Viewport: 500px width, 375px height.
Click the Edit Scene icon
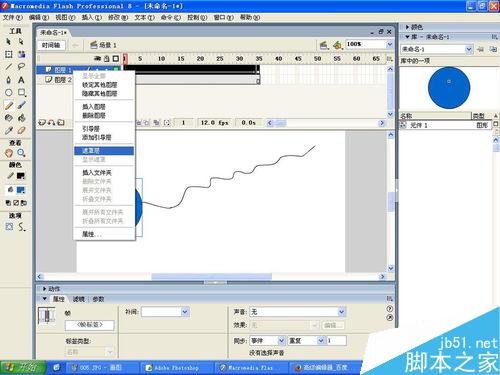tap(323, 45)
